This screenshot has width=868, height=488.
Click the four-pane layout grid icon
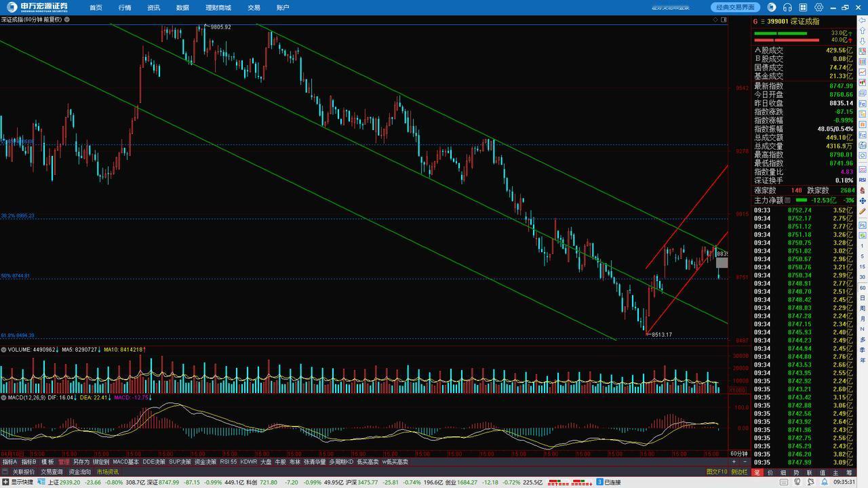(x=803, y=7)
